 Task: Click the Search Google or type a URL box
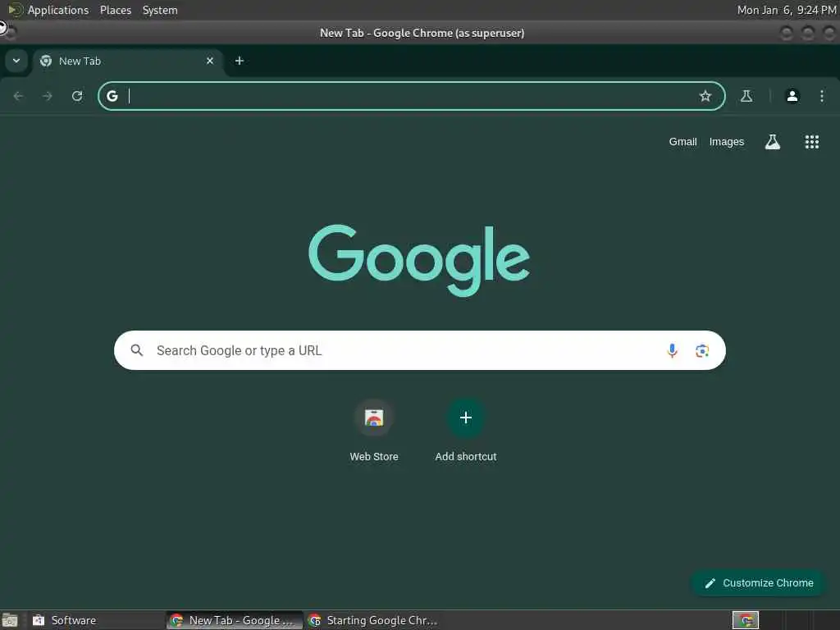(419, 350)
